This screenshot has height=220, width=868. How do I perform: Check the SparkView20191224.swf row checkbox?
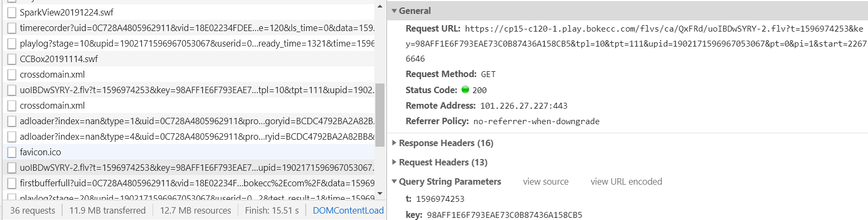12,12
